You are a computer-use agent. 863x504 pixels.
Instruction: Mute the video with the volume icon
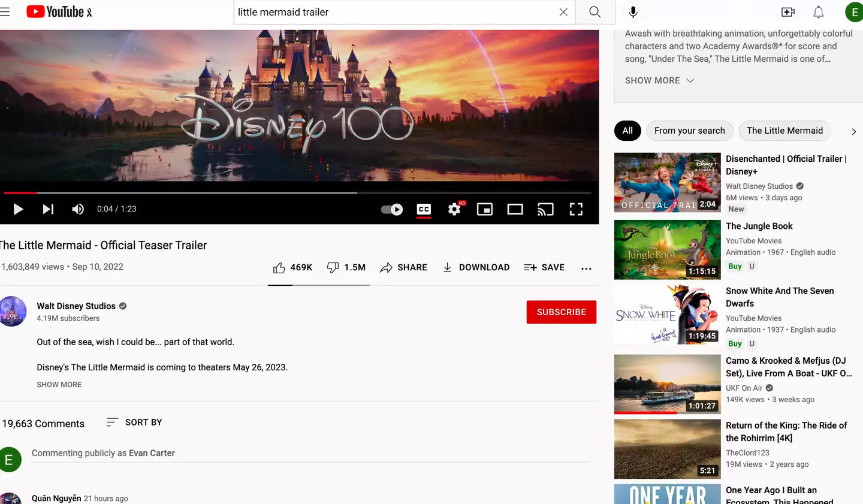(x=77, y=209)
